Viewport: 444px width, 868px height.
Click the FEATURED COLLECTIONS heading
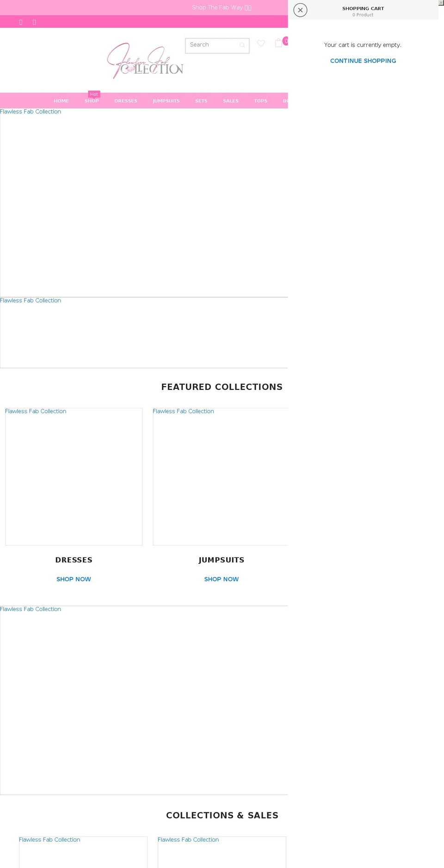[x=222, y=387]
